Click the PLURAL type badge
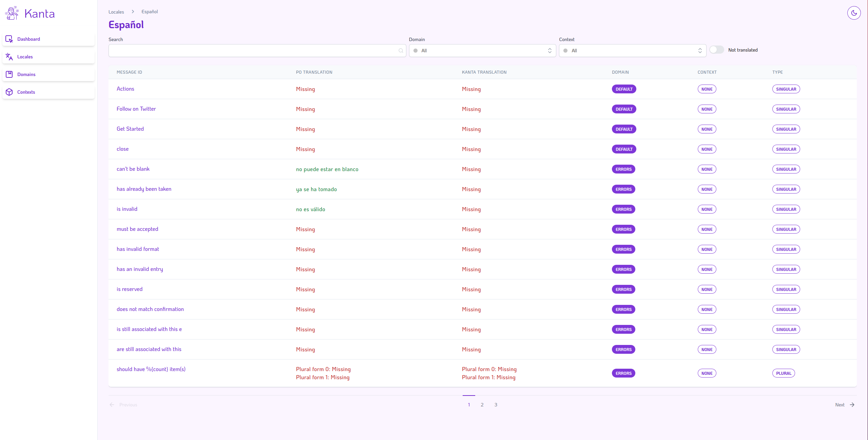The image size is (868, 440). point(783,373)
